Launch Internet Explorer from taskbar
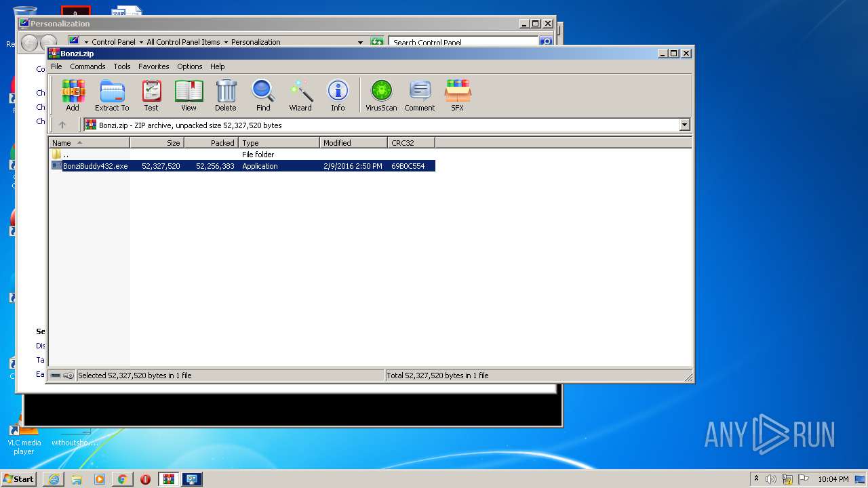This screenshot has height=488, width=868. pos(54,479)
